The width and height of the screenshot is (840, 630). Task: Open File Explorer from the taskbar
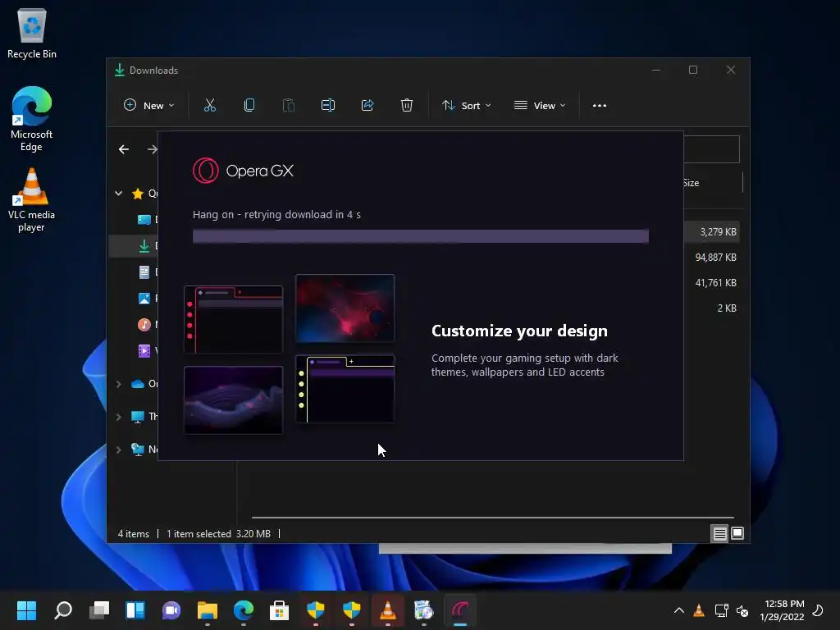[x=208, y=610]
